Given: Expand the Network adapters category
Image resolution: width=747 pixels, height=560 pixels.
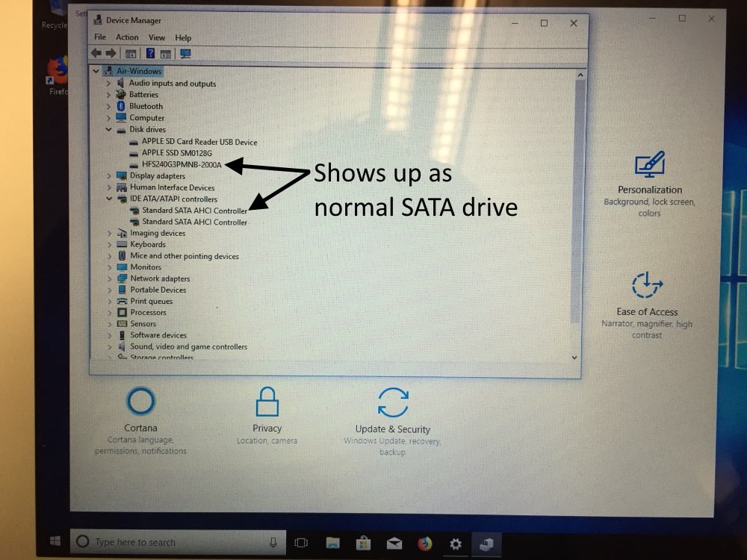Looking at the screenshot, I should [x=110, y=279].
